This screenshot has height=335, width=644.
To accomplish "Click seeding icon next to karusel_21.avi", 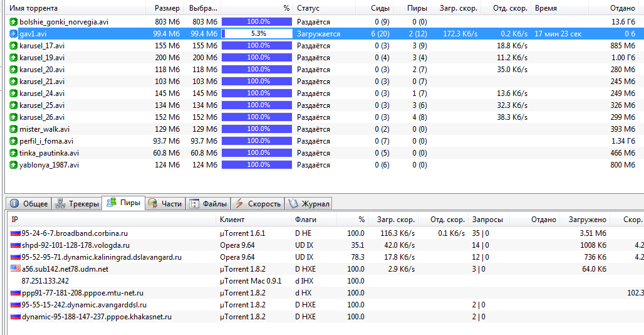I will click(x=14, y=82).
